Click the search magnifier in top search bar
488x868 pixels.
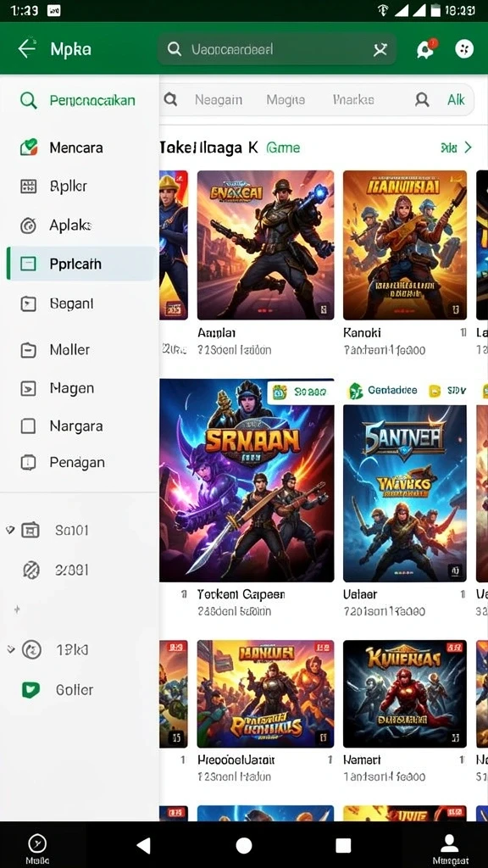(x=175, y=49)
